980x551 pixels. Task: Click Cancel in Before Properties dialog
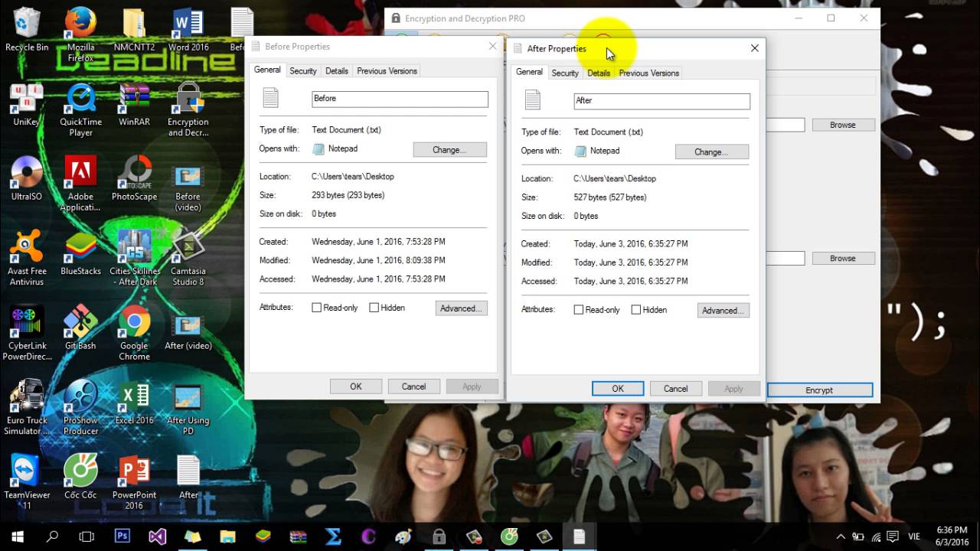[x=413, y=386]
